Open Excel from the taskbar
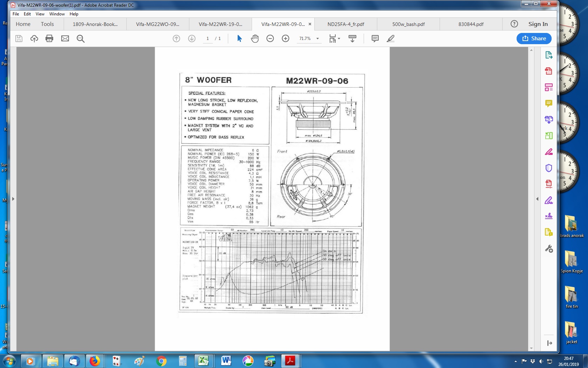 (x=204, y=361)
